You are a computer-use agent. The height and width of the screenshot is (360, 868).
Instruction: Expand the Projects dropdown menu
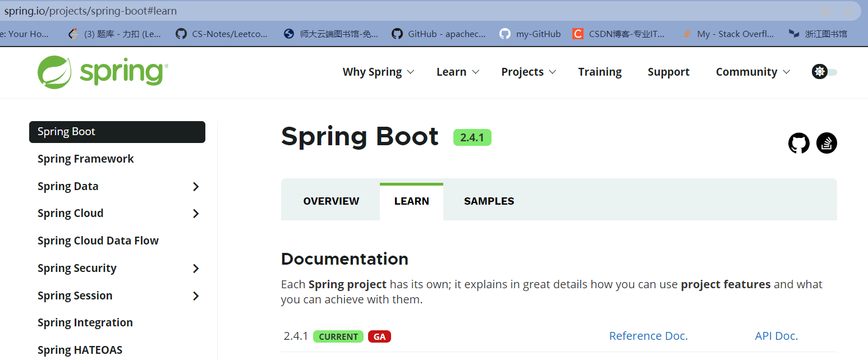pyautogui.click(x=529, y=72)
